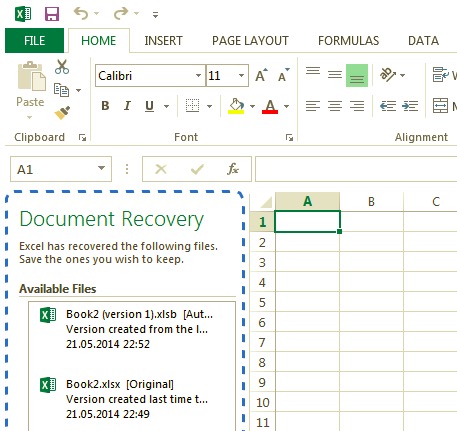Open the FORMULAS tab
The height and width of the screenshot is (431, 457).
348,41
